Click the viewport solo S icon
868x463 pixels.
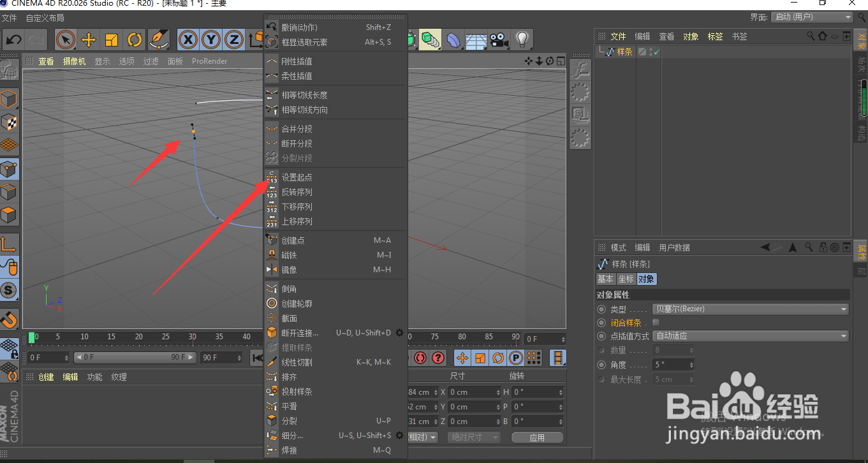pyautogui.click(x=9, y=291)
